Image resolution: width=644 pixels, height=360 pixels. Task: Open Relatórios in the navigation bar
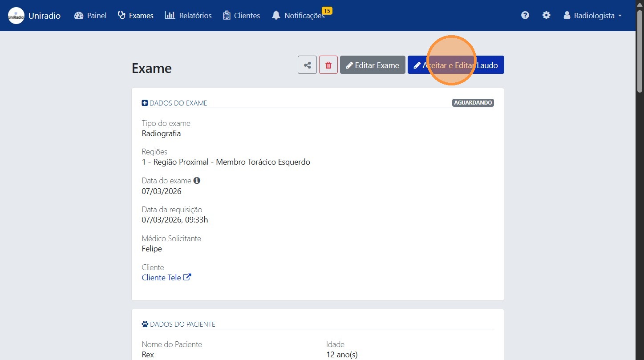tap(188, 16)
